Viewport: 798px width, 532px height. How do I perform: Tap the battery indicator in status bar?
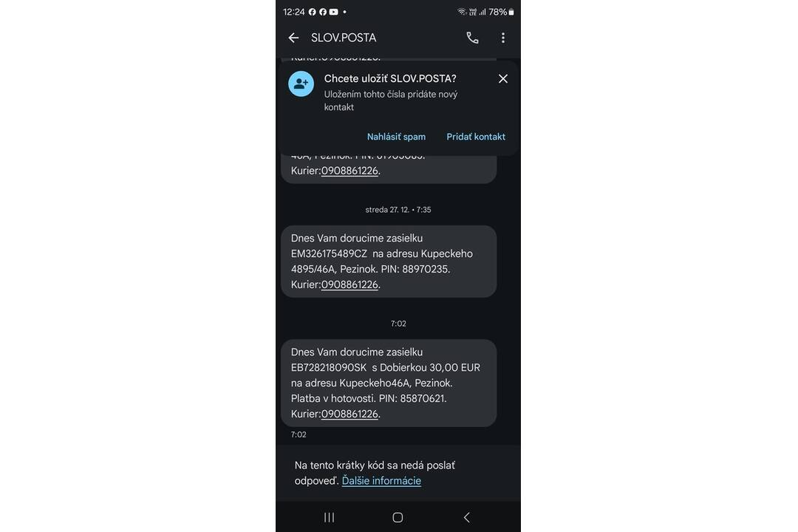(x=511, y=12)
